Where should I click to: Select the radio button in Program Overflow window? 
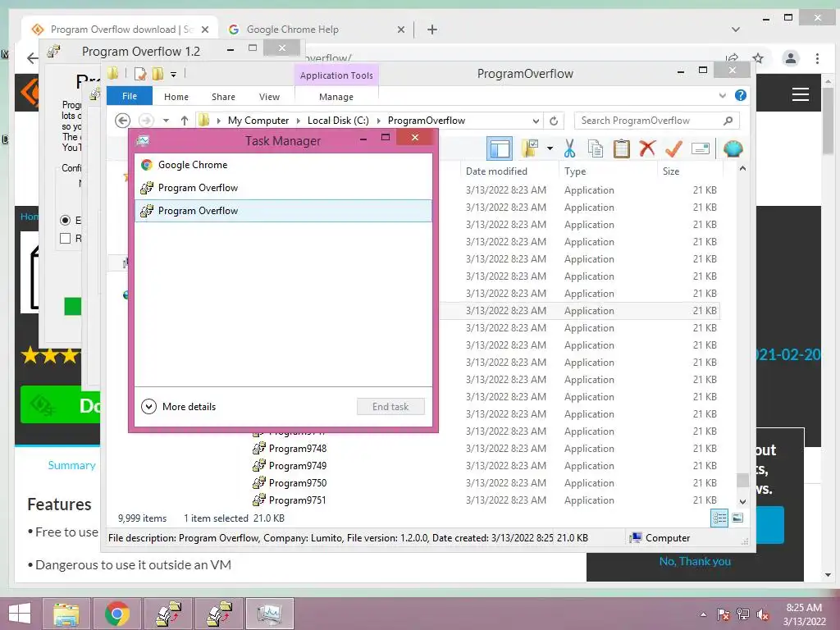click(x=66, y=220)
